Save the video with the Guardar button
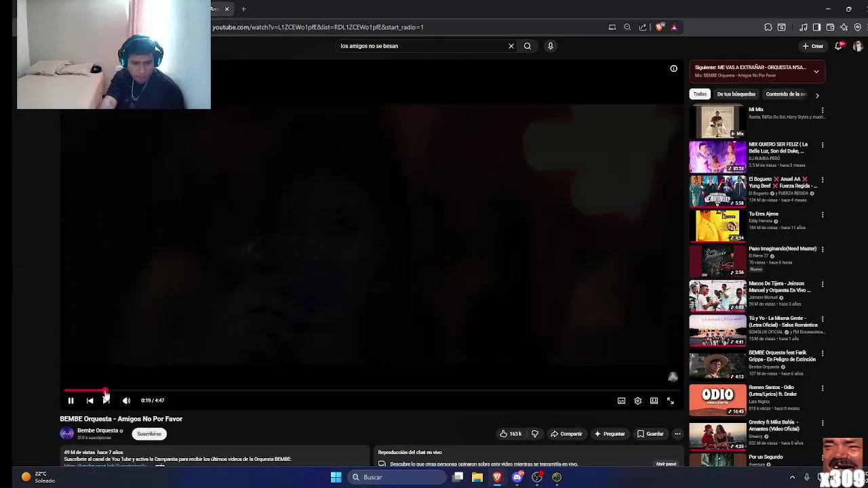 (650, 434)
